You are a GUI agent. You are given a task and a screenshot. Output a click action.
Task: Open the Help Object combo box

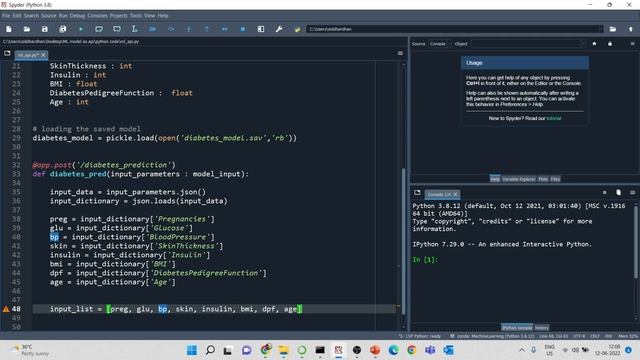click(528, 44)
